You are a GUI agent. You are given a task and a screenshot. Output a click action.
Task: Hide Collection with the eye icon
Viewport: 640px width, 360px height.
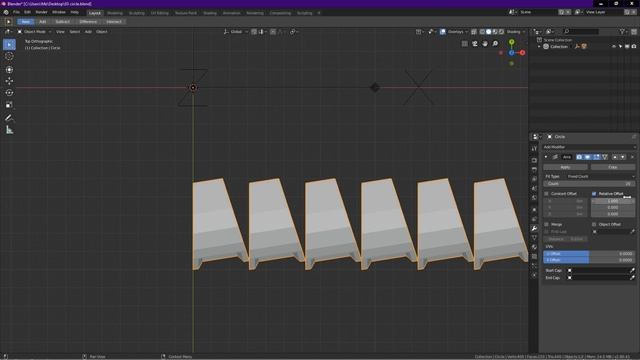coord(613,47)
